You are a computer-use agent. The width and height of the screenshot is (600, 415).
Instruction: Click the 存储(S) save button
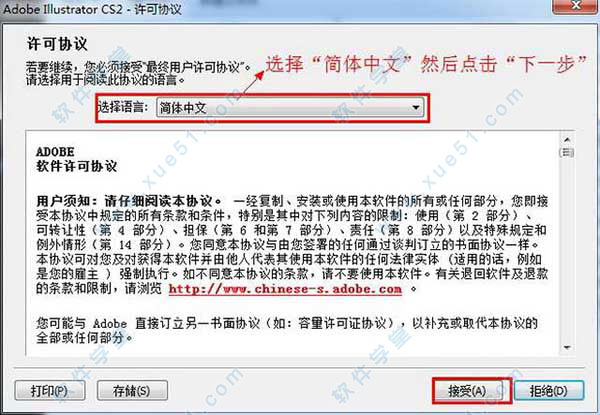coord(132,391)
